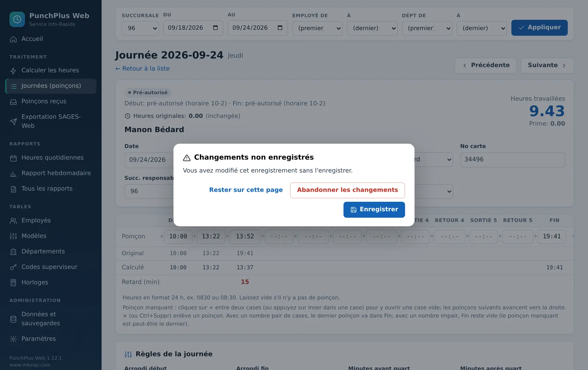Click the people icon beside Employés
This screenshot has width=588, height=370.
tap(13, 221)
